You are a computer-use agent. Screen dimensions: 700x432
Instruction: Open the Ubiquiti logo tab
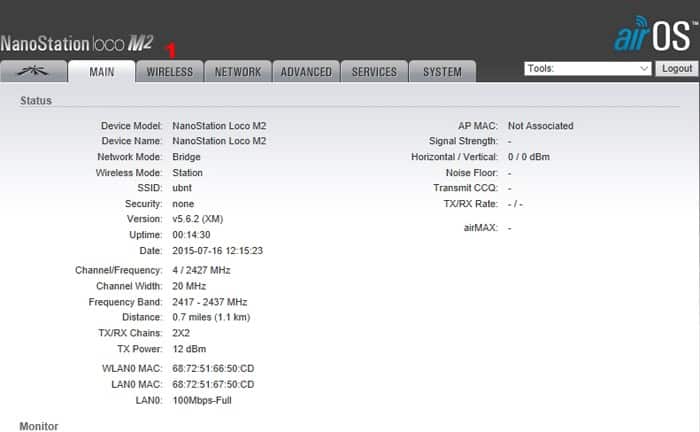point(33,71)
